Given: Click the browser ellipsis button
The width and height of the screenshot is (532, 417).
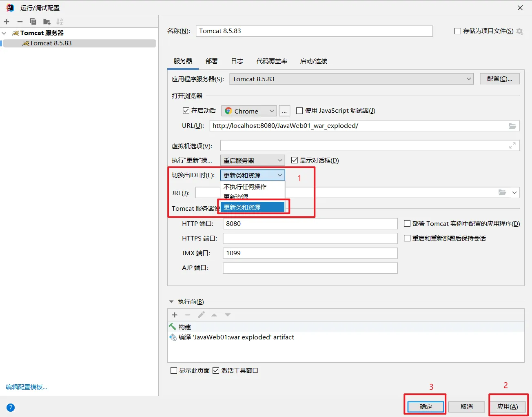Looking at the screenshot, I should (284, 111).
